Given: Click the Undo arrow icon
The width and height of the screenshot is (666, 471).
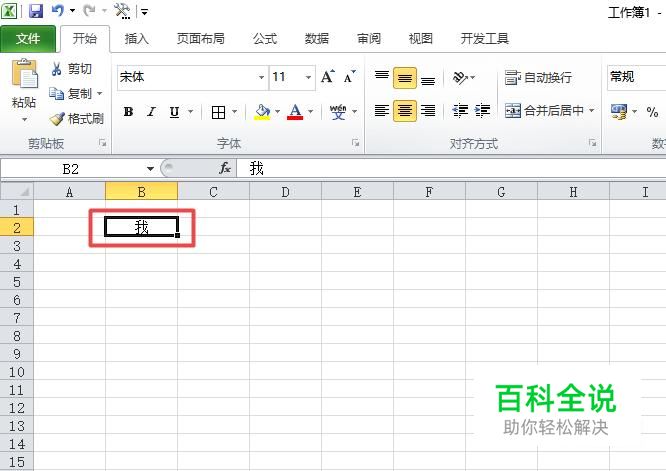Looking at the screenshot, I should click(57, 11).
